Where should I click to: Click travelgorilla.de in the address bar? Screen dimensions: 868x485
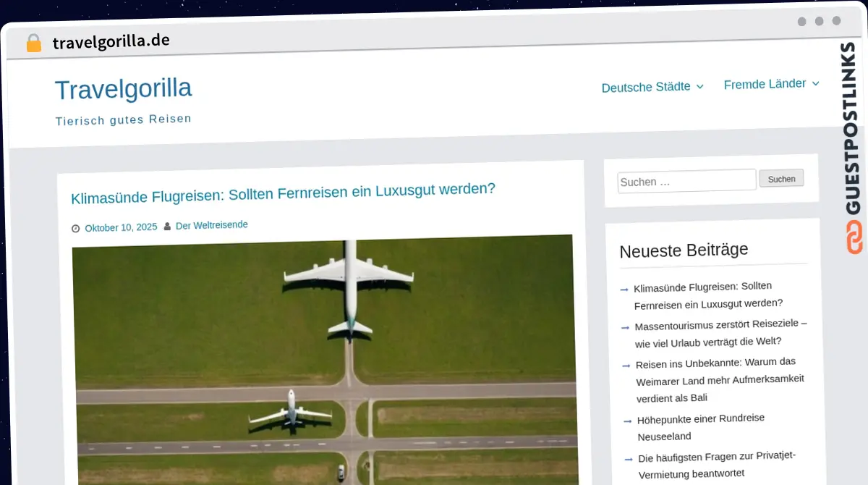tap(111, 41)
